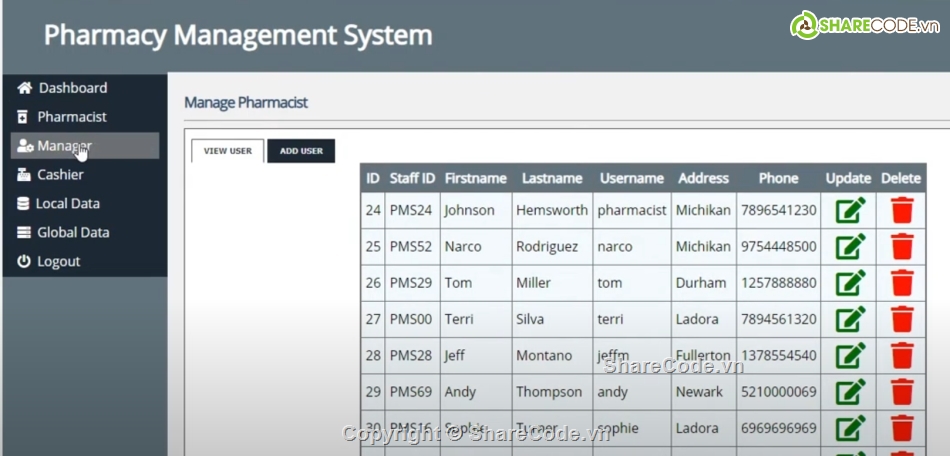Click the Dashboard home icon
This screenshot has height=456, width=950.
tap(24, 88)
